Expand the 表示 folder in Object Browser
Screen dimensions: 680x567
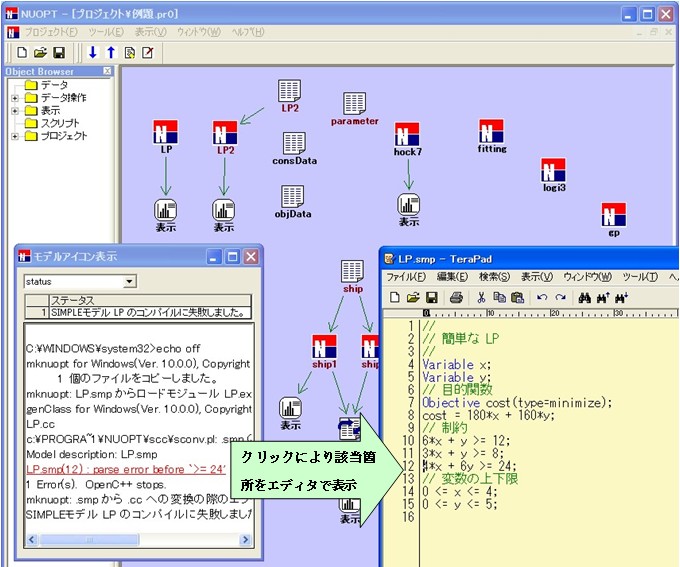point(15,111)
